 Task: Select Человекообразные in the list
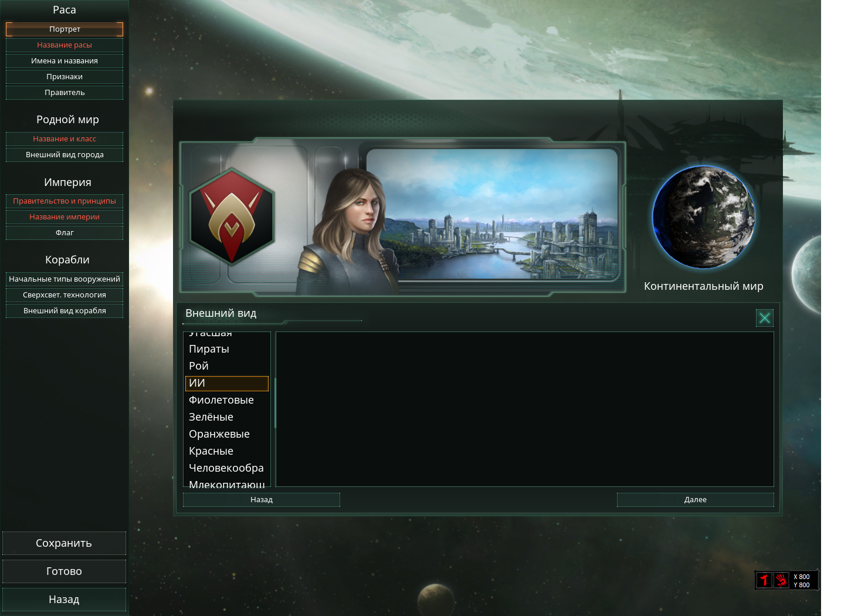(227, 468)
